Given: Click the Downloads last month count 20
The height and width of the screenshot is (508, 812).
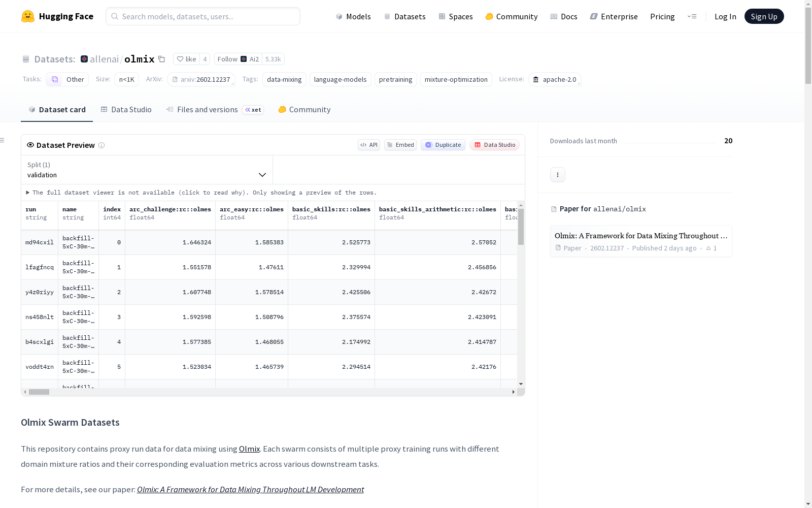Looking at the screenshot, I should (728, 141).
